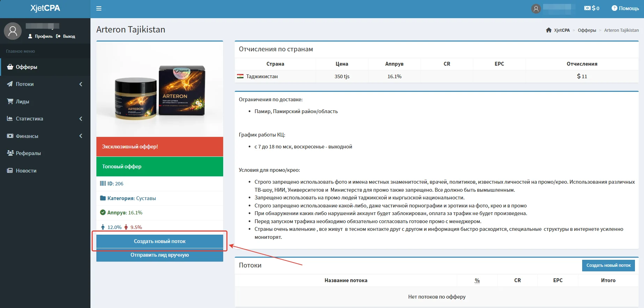Click the Arteron Tajikistan page heading
This screenshot has width=644, height=308.
coord(131,29)
